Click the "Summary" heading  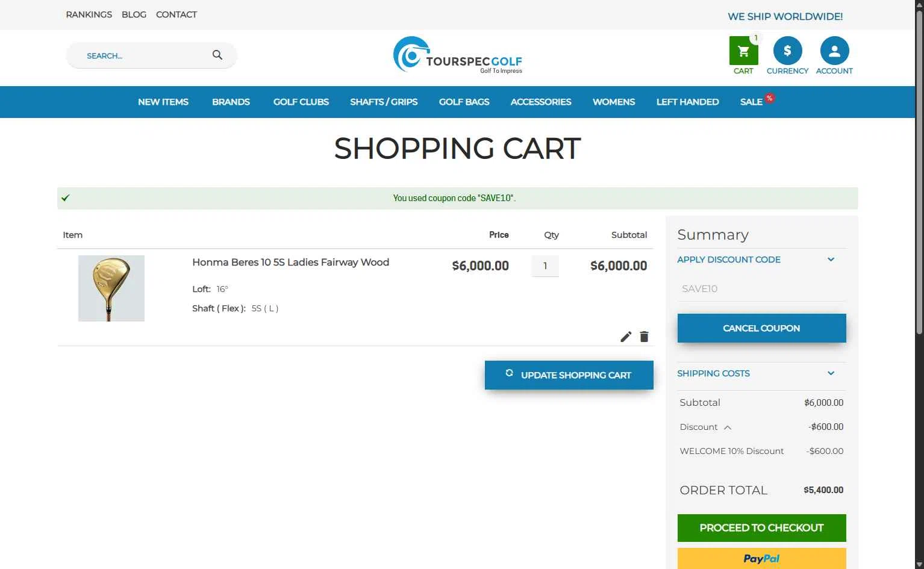[x=713, y=235]
